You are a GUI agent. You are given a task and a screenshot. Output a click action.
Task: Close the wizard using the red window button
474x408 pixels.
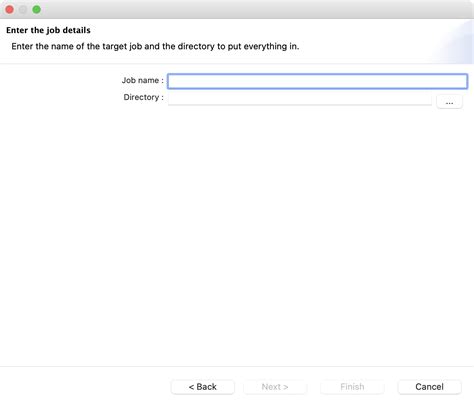[10, 9]
